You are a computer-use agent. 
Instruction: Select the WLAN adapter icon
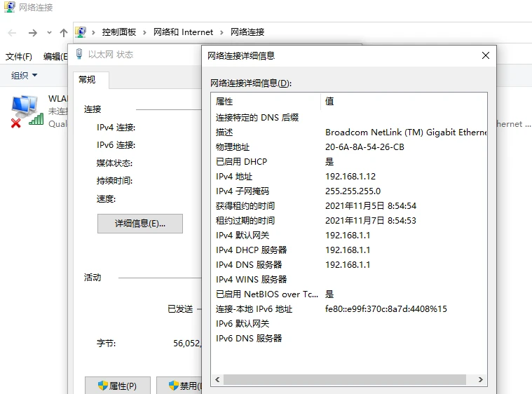[x=27, y=111]
